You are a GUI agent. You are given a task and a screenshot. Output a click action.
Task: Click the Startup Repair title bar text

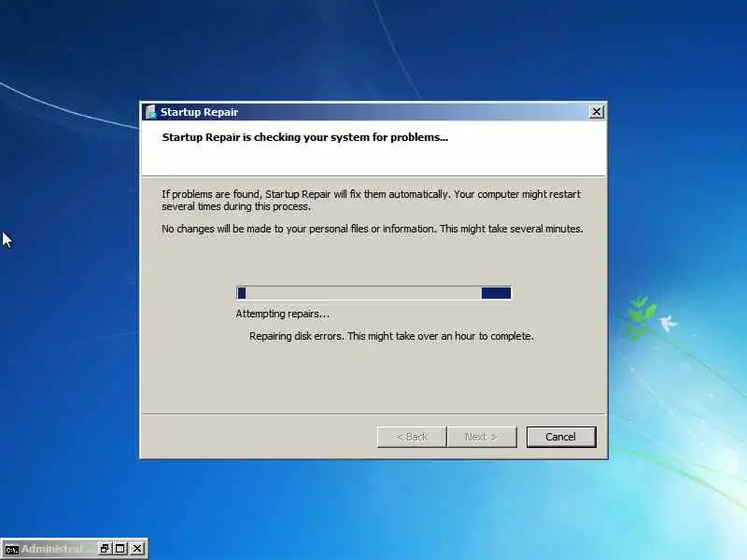click(199, 112)
